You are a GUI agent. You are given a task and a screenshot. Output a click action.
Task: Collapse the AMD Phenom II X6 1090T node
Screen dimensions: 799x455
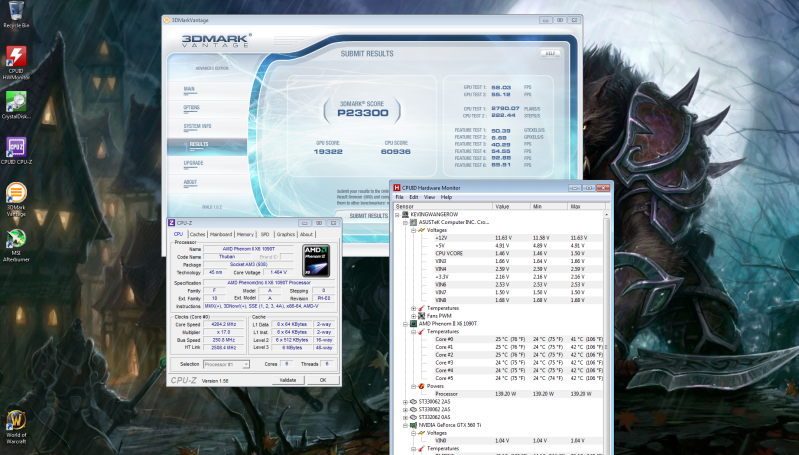[x=406, y=324]
